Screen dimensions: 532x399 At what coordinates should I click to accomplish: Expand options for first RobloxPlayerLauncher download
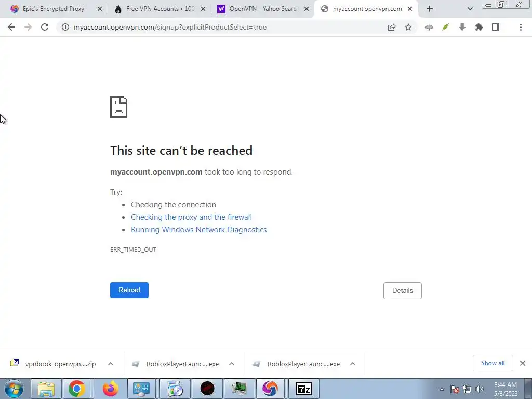click(x=232, y=364)
